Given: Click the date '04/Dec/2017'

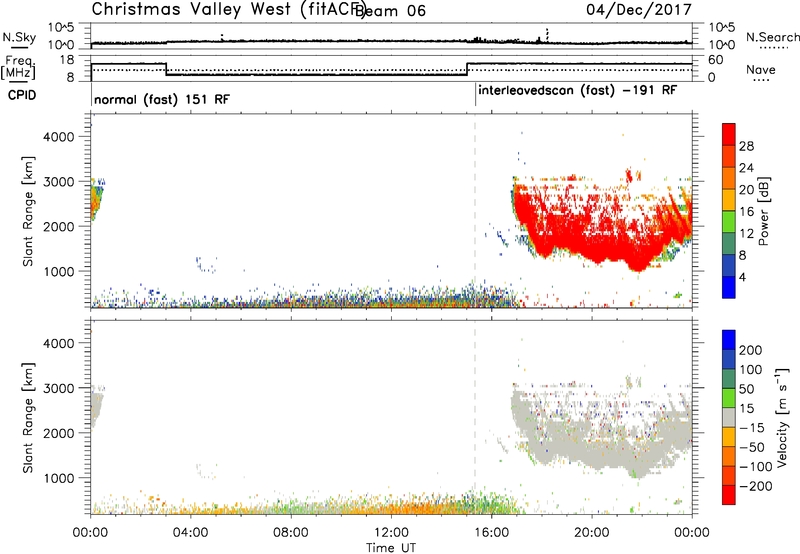Looking at the screenshot, I should pos(639,9).
